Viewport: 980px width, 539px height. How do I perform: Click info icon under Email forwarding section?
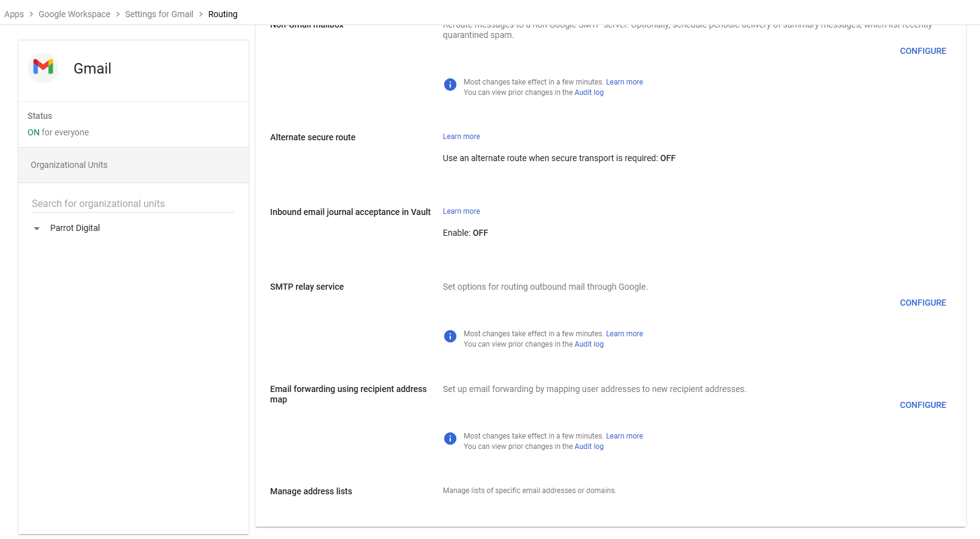[450, 439]
